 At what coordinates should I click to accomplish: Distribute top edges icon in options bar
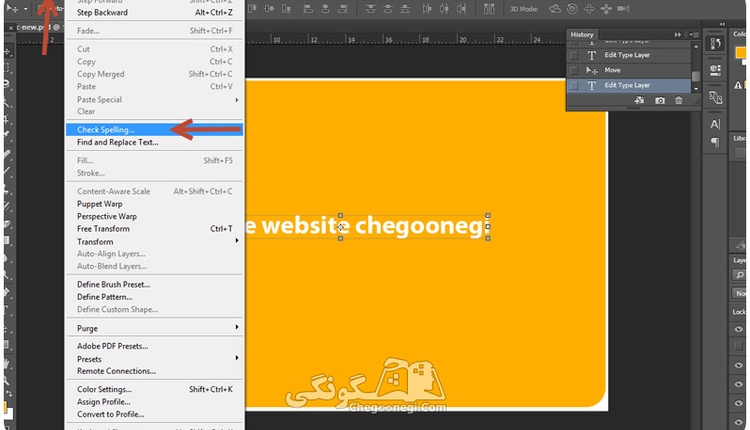click(x=370, y=9)
